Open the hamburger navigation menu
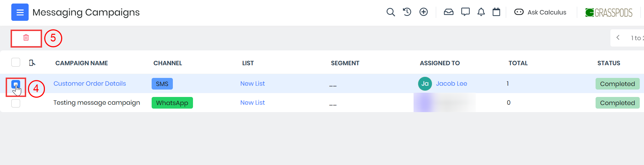The height and width of the screenshot is (165, 644). point(20,12)
